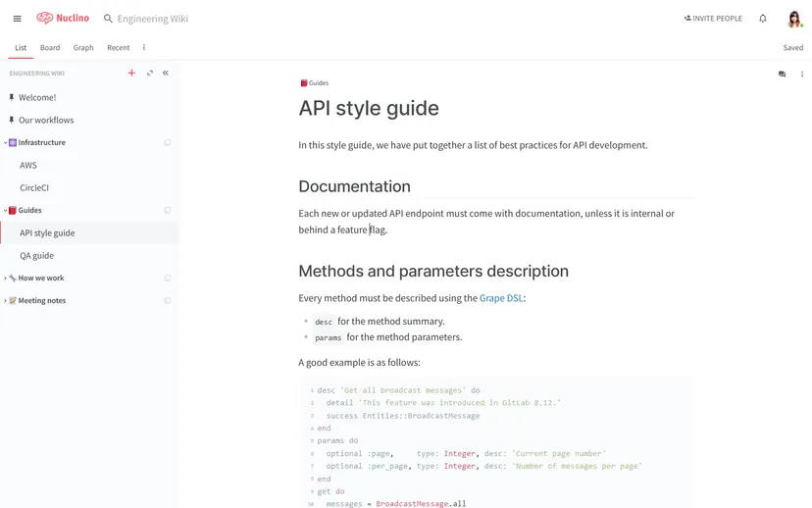Expand the Meeting notes collection
The width and height of the screenshot is (812, 508).
point(5,300)
